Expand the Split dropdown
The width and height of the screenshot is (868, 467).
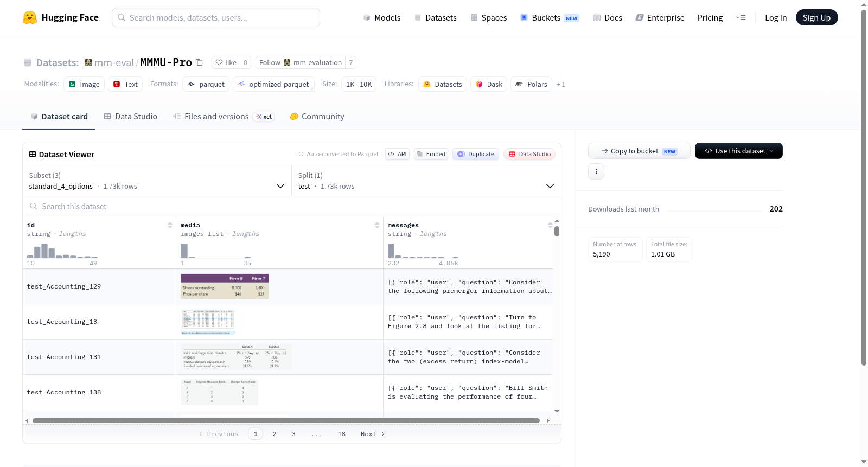[426, 181]
